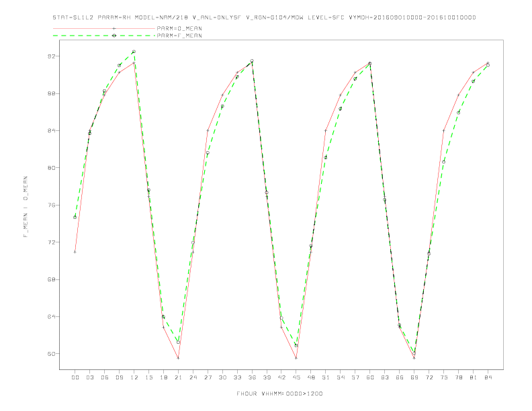532x411 pixels.
Task: Click the F_MEAN peak circle marker at hour 12
Action: [134, 52]
